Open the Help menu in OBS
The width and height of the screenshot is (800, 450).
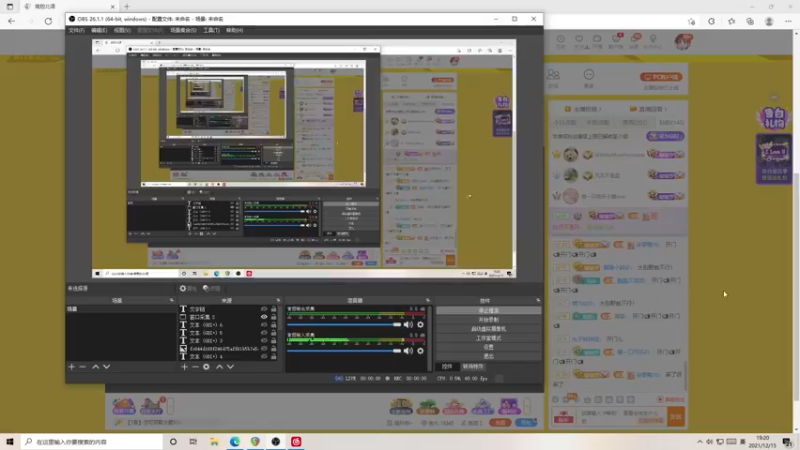coord(234,30)
